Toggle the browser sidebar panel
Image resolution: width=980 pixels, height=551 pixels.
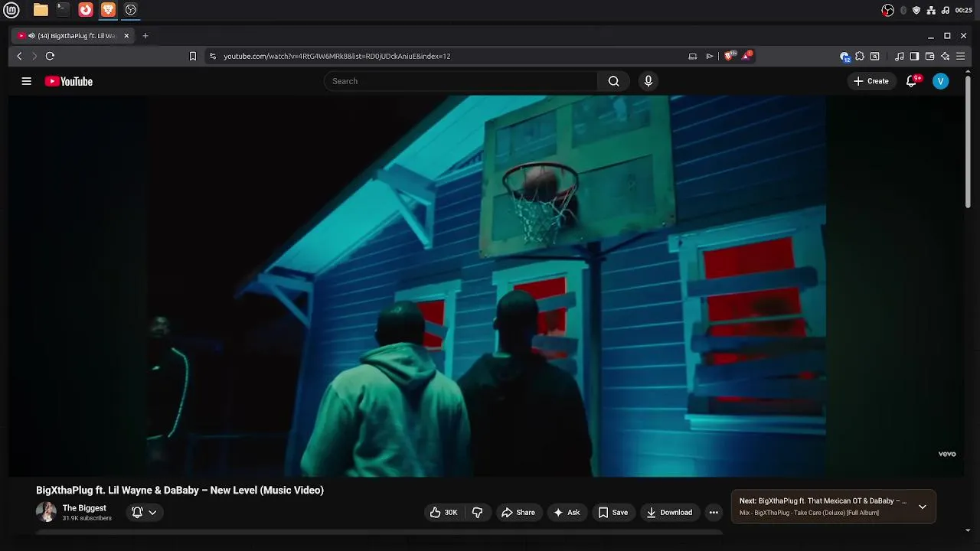click(914, 56)
